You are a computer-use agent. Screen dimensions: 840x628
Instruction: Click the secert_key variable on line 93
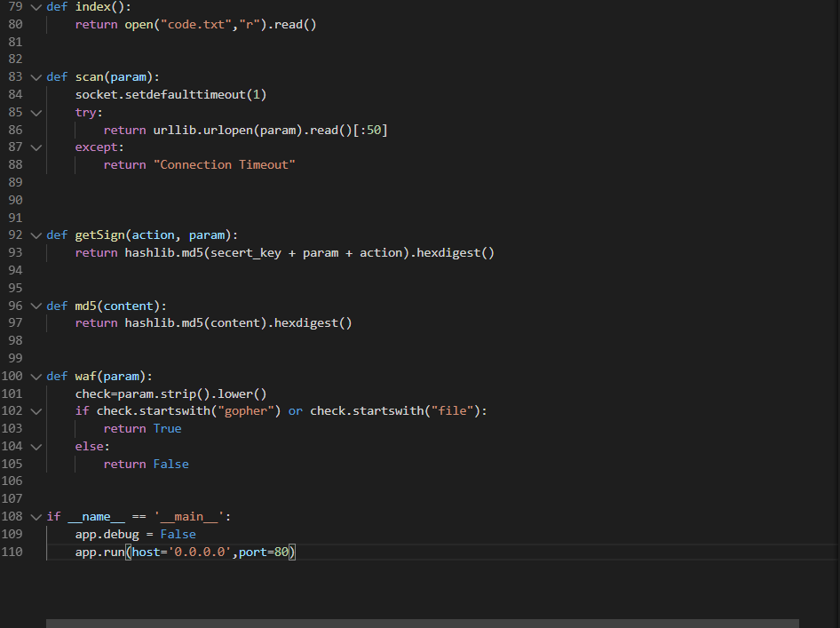[x=245, y=253]
